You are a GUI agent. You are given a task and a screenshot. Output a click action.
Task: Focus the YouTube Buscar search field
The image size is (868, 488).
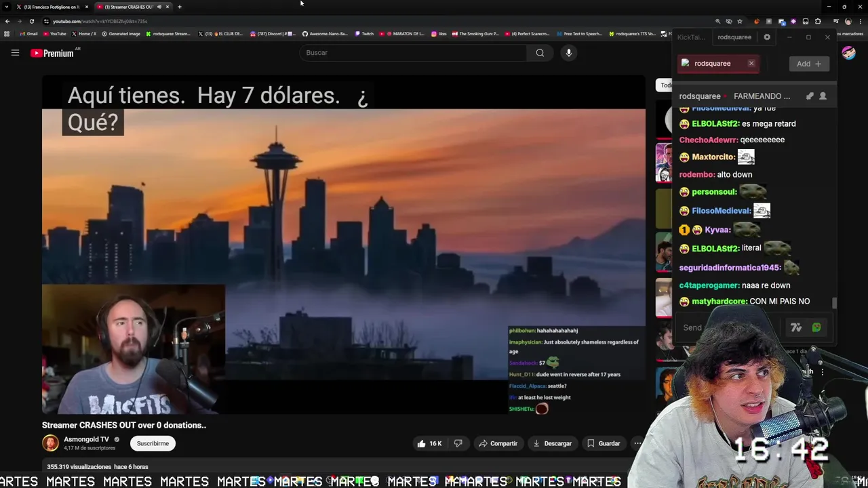412,53
